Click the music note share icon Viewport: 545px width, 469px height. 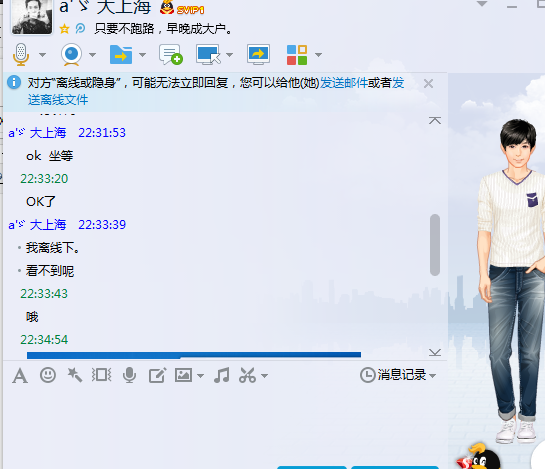point(222,375)
